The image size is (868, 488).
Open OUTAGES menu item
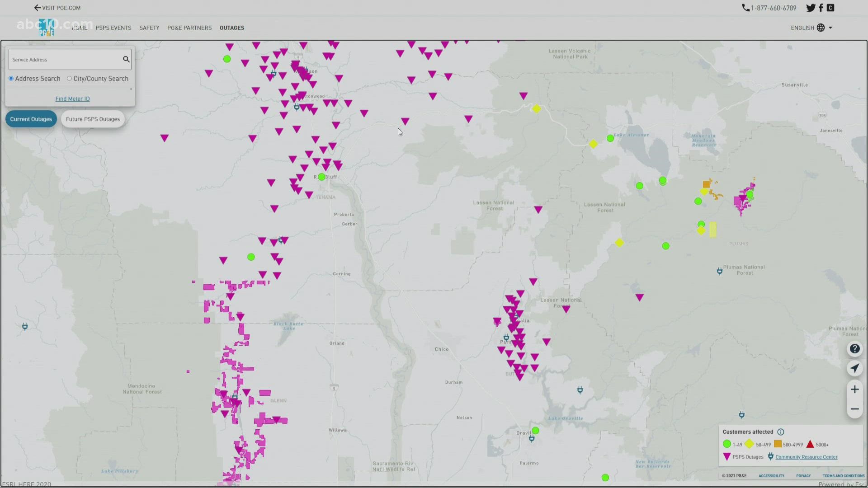coord(232,28)
